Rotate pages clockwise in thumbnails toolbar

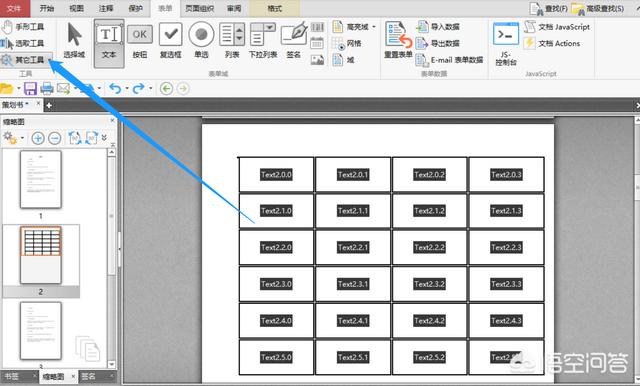(91, 138)
